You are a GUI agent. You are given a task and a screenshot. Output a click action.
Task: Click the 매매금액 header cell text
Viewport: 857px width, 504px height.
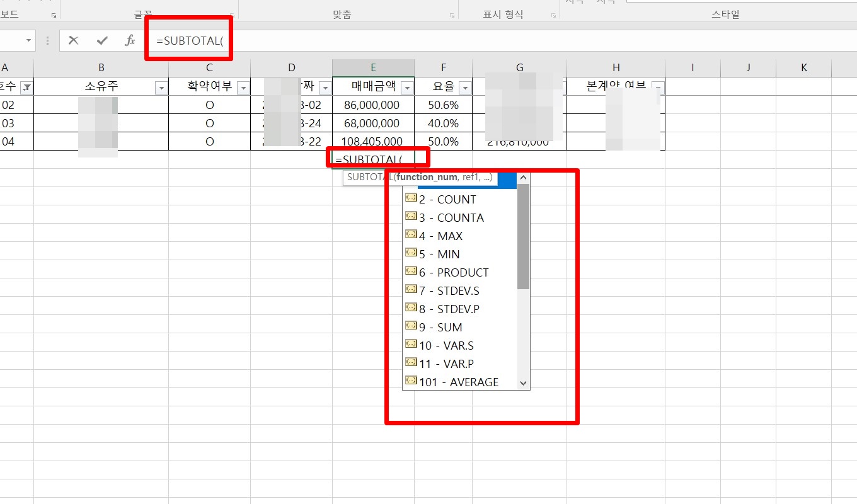click(373, 87)
